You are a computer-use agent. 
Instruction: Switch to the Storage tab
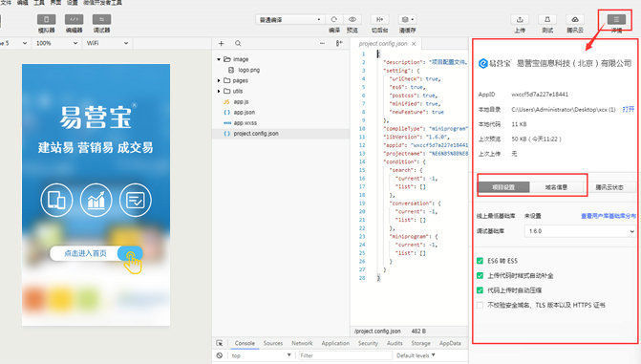420,343
